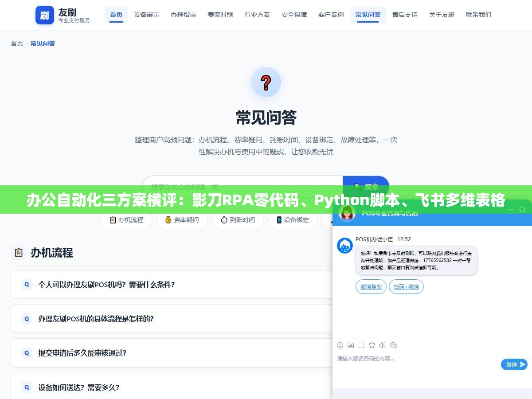Click clipboard icon beside 办机流程 heading
Screen dimensions: 532x399
pyautogui.click(x=19, y=253)
